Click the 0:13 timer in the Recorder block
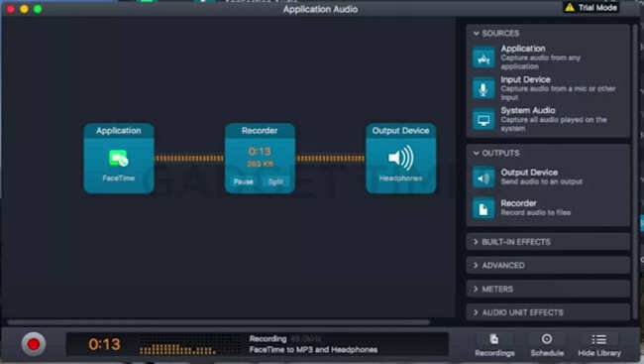Image resolution: width=644 pixels, height=364 pixels. click(x=260, y=152)
